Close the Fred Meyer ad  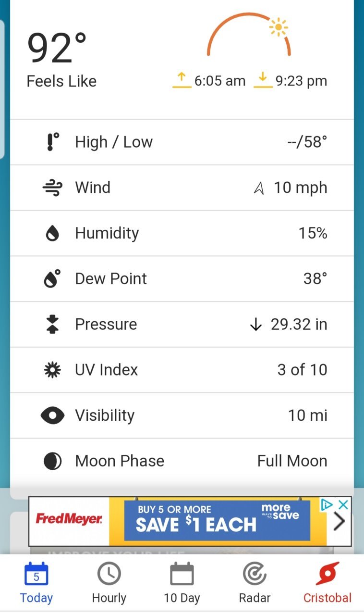click(x=343, y=504)
